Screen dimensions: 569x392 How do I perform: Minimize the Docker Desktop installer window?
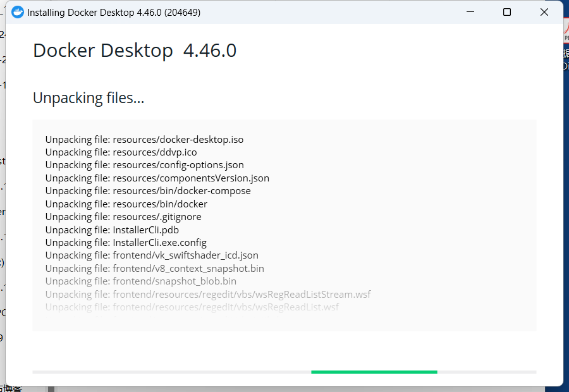(x=470, y=12)
